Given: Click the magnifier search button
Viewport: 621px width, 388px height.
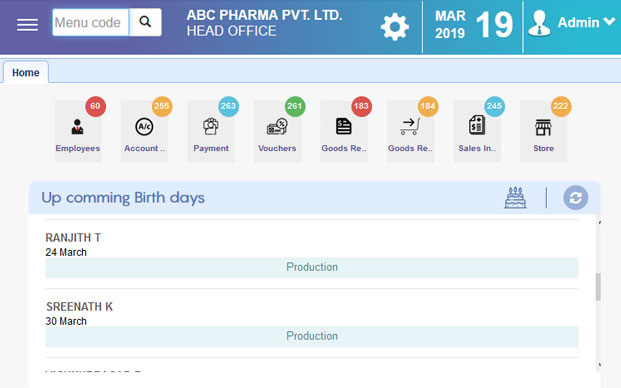Looking at the screenshot, I should [145, 23].
